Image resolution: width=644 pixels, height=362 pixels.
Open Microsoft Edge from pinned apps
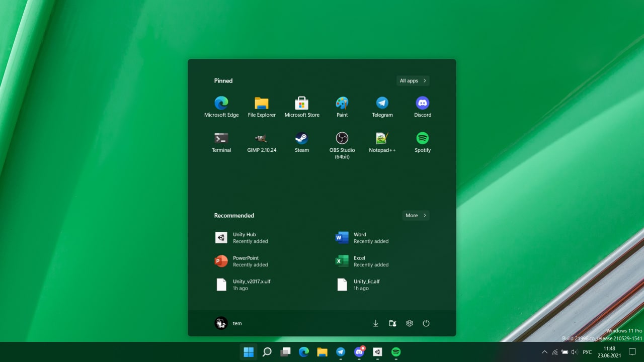pyautogui.click(x=221, y=107)
